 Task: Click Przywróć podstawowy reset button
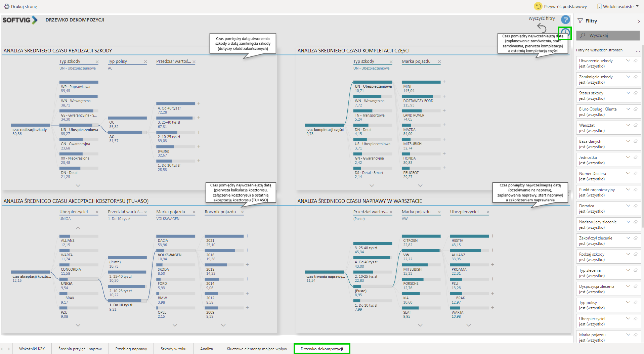(x=561, y=6)
